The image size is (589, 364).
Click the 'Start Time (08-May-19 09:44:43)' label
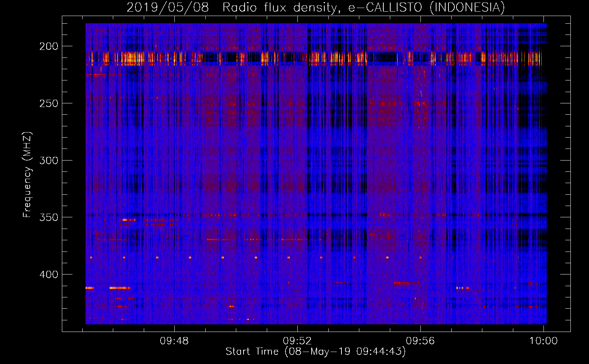[x=316, y=351]
